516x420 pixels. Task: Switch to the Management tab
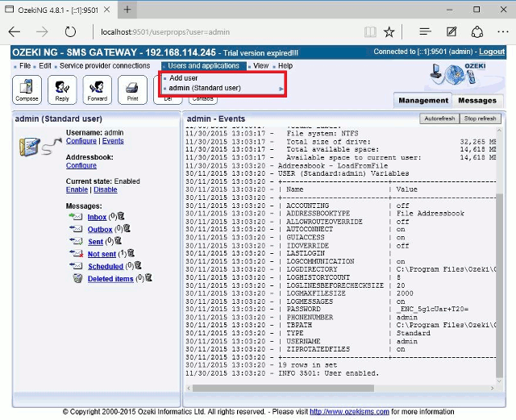pyautogui.click(x=423, y=101)
